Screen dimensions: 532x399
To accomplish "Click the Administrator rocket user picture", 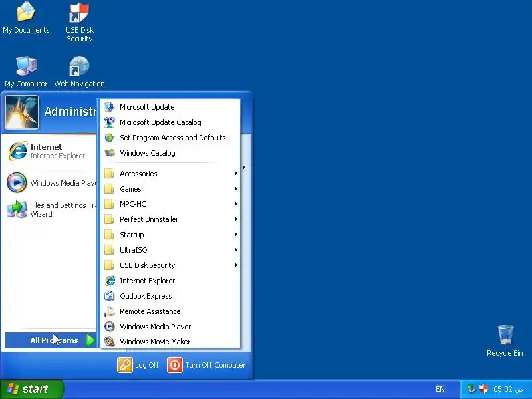I will pyautogui.click(x=22, y=112).
